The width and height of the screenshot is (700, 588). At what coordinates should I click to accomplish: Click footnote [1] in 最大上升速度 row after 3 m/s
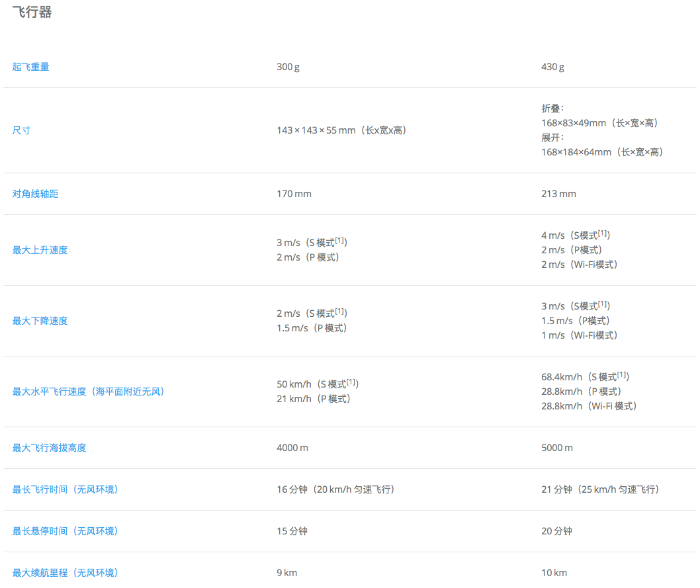(340, 240)
